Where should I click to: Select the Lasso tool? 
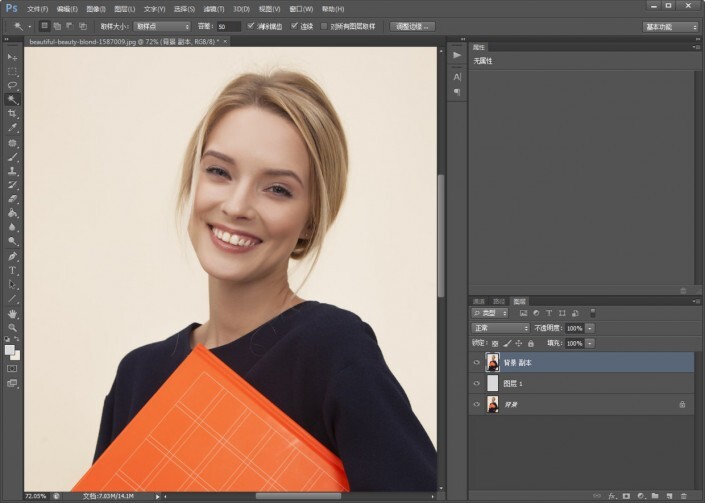pos(13,86)
